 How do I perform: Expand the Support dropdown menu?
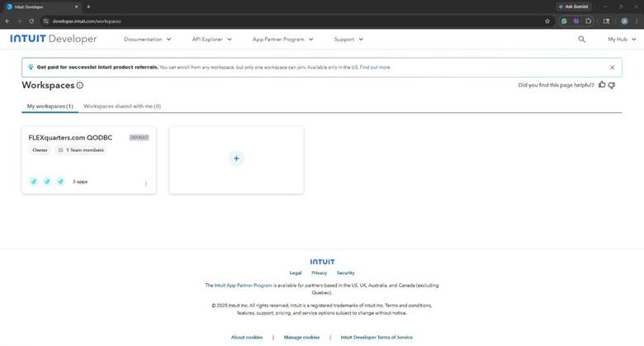[348, 39]
